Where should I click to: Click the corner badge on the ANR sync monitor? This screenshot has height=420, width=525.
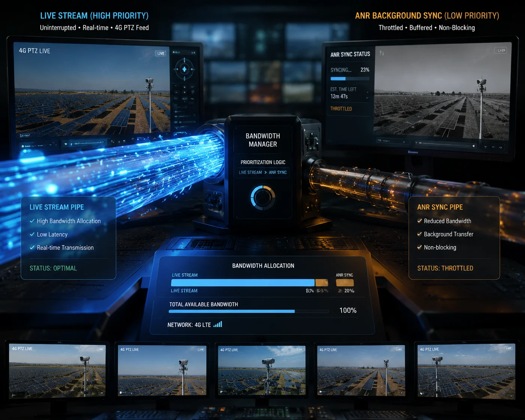click(501, 50)
